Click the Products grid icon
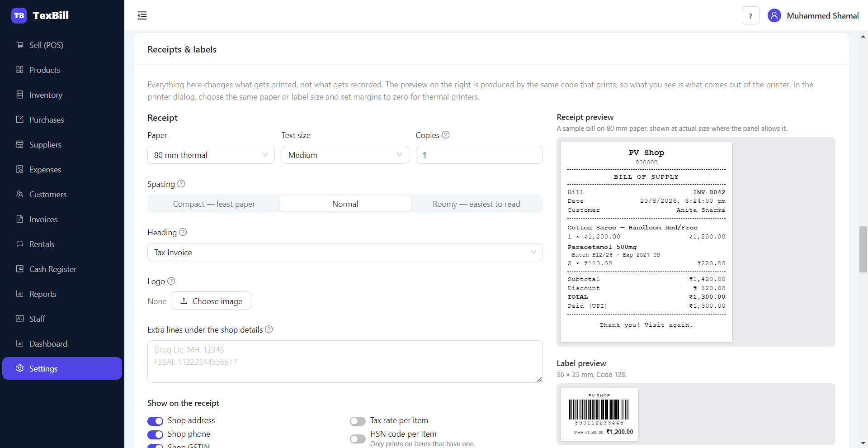This screenshot has height=448, width=868. [x=20, y=70]
